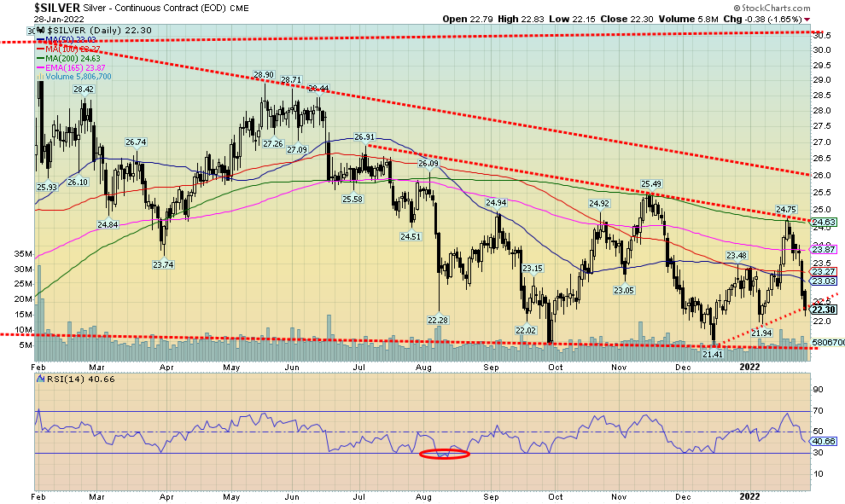Click the 22.28 August low label

(x=438, y=320)
